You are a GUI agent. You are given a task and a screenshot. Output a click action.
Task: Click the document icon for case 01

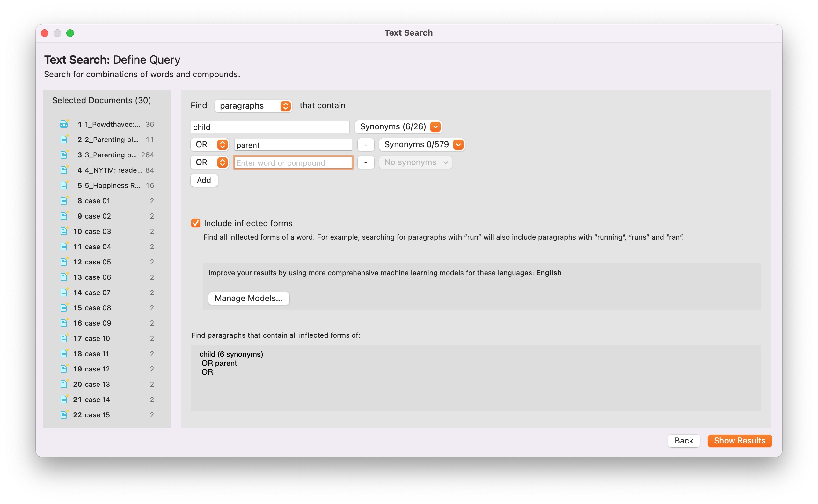64,201
